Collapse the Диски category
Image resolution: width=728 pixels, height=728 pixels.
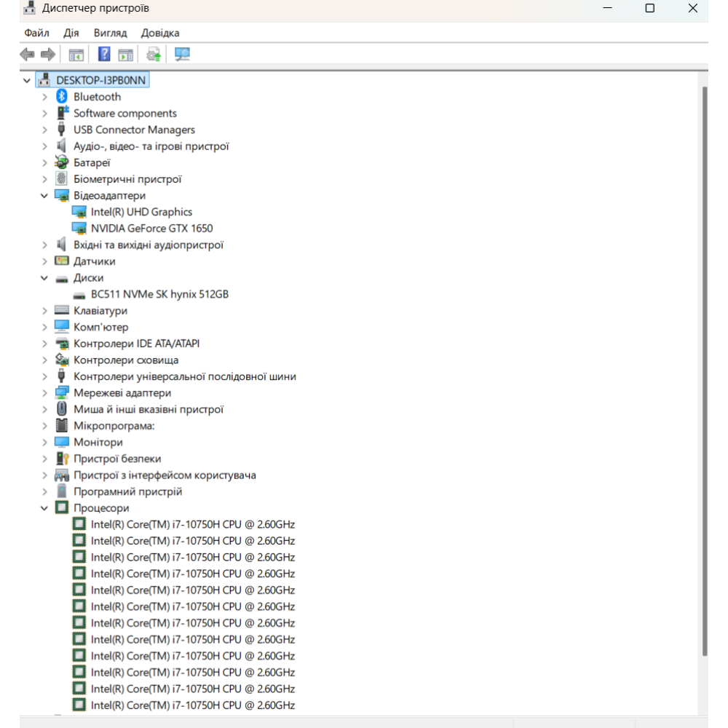[x=45, y=278]
